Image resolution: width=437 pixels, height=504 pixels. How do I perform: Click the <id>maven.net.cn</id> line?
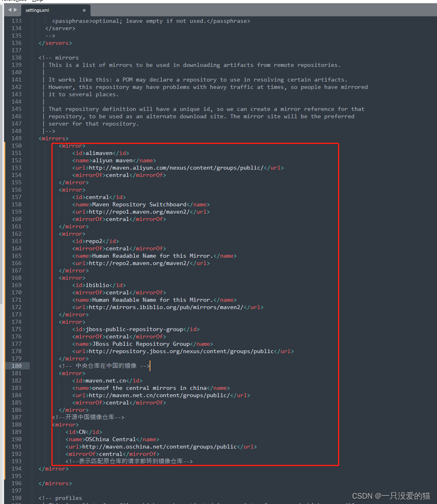[x=108, y=380]
